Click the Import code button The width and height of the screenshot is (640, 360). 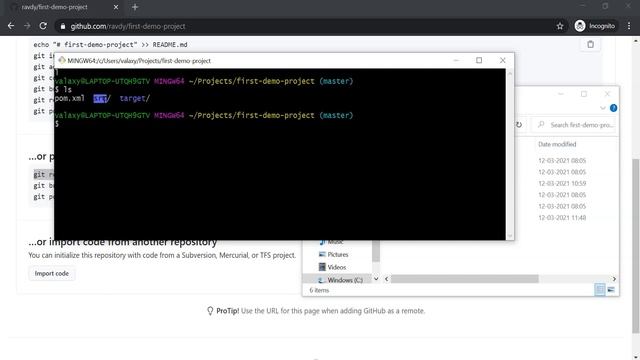coord(51,273)
